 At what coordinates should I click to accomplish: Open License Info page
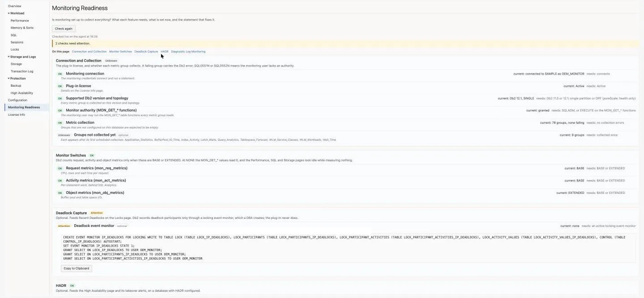point(17,114)
